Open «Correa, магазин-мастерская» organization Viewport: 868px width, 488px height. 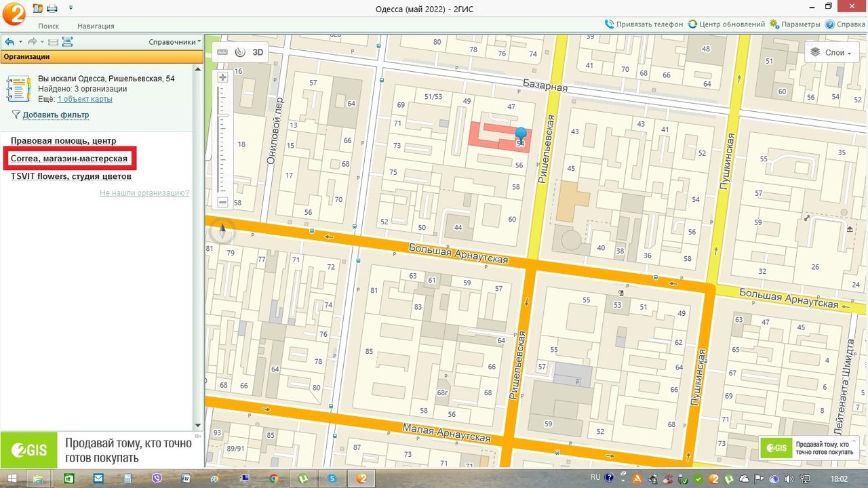[x=69, y=159]
